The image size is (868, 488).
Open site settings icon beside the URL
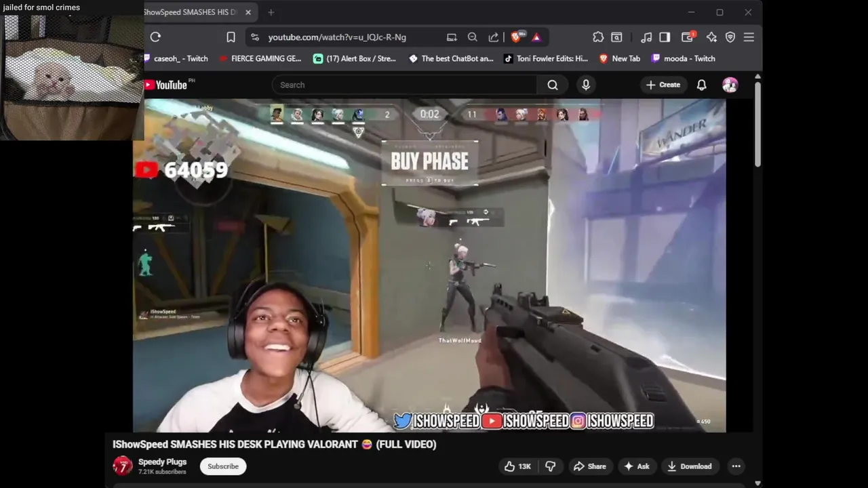tap(255, 37)
